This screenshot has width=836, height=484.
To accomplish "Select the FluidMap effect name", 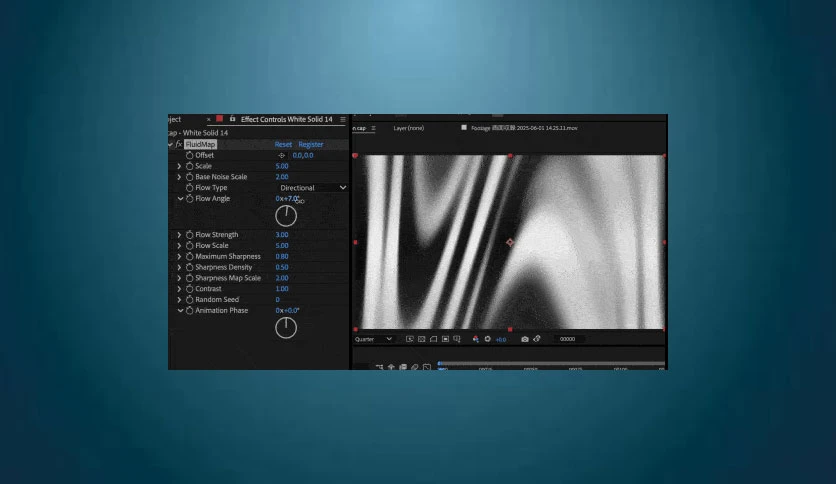I will (200, 144).
